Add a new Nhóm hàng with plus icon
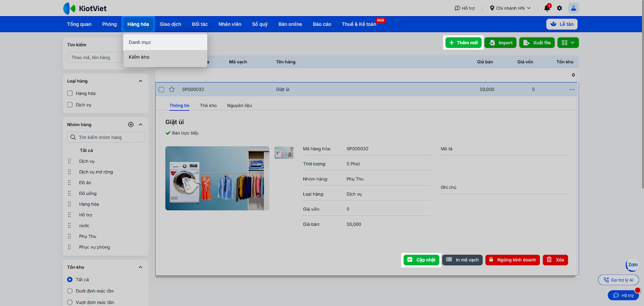Screen dimensions: 644x306 pyautogui.click(x=131, y=125)
